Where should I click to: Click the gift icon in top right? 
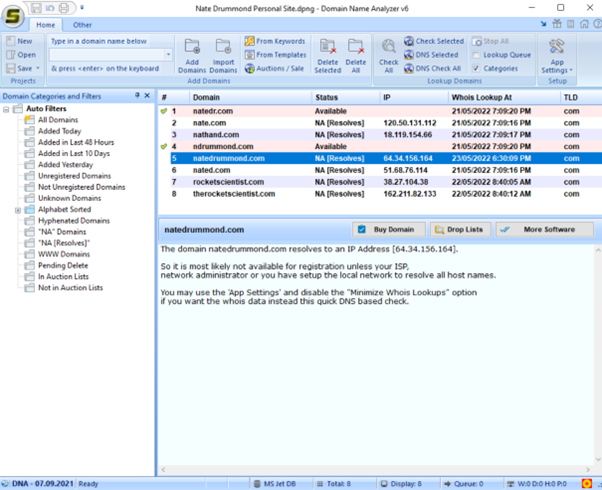point(557,24)
